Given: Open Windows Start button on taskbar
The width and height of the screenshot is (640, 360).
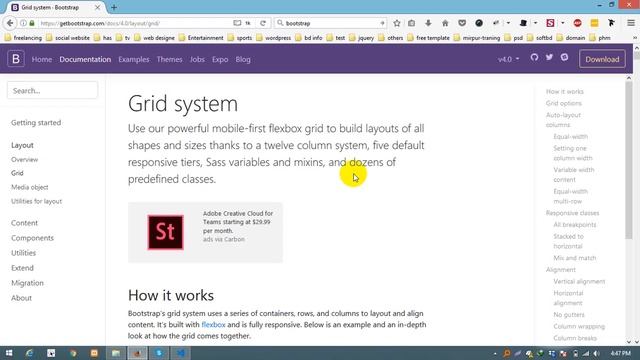Looking at the screenshot, I should point(9,353).
